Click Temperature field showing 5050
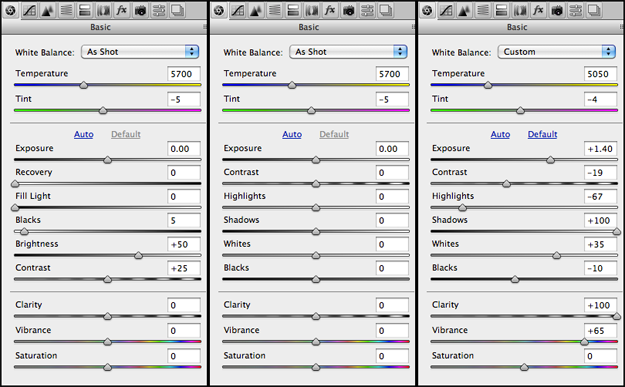Image resolution: width=625 pixels, height=387 pixels. tap(601, 74)
